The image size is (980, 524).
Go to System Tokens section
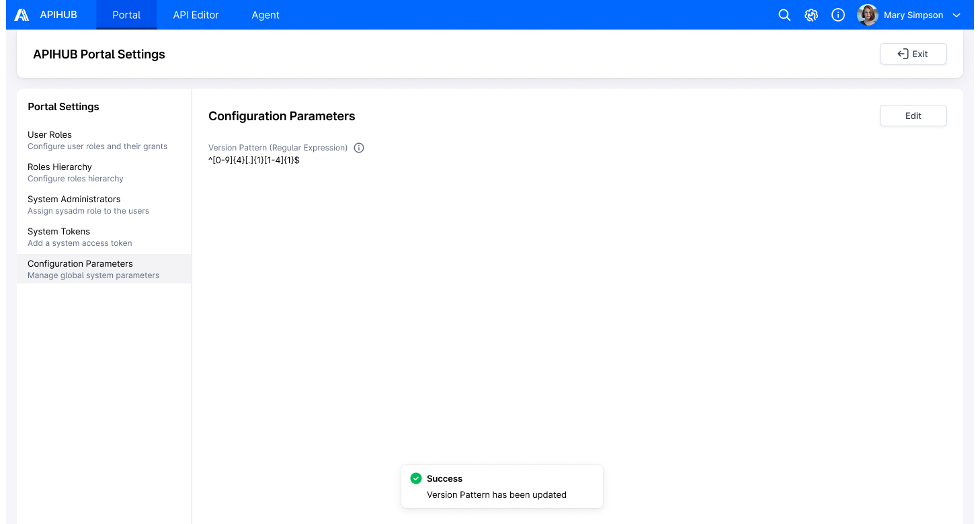(104, 237)
